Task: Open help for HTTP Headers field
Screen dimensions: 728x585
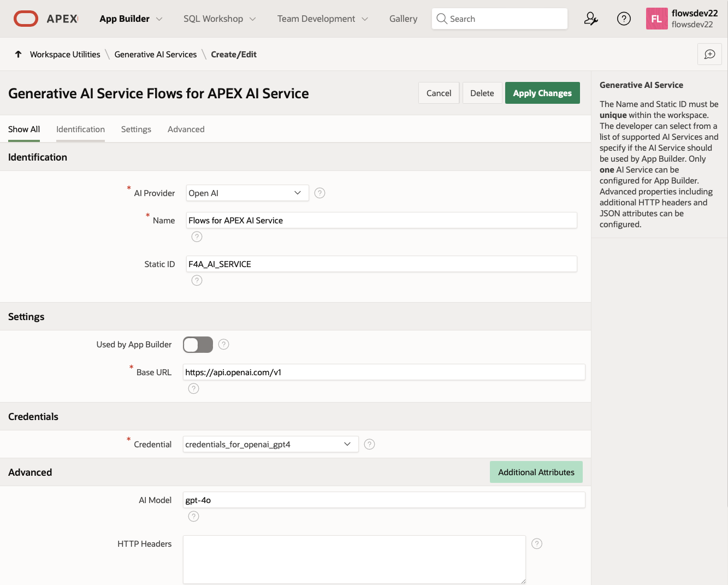Action: tap(537, 543)
